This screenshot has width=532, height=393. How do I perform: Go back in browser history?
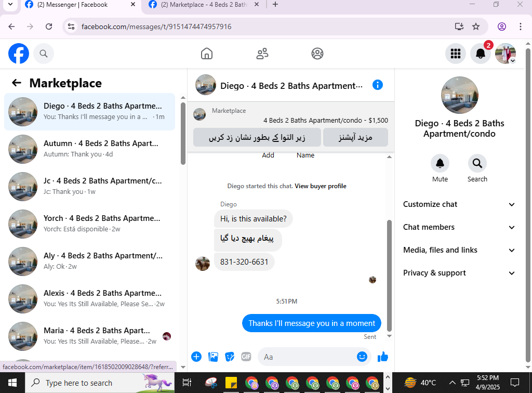(x=11, y=27)
